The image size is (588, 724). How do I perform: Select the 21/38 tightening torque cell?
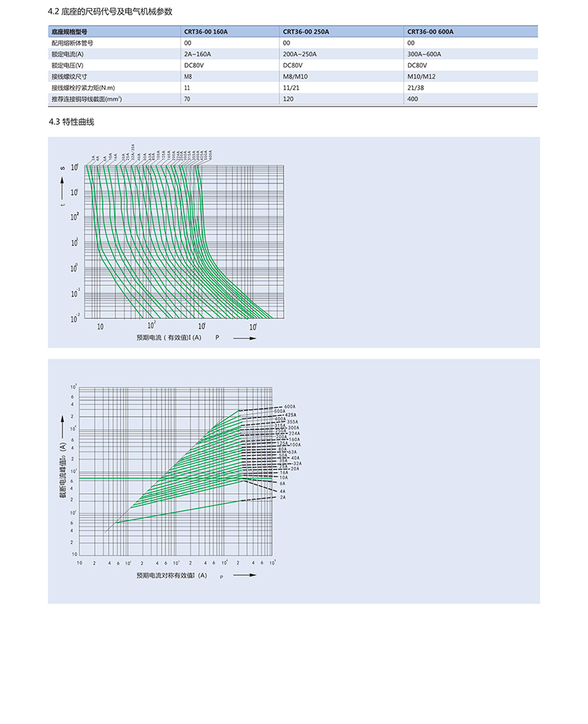pos(415,87)
